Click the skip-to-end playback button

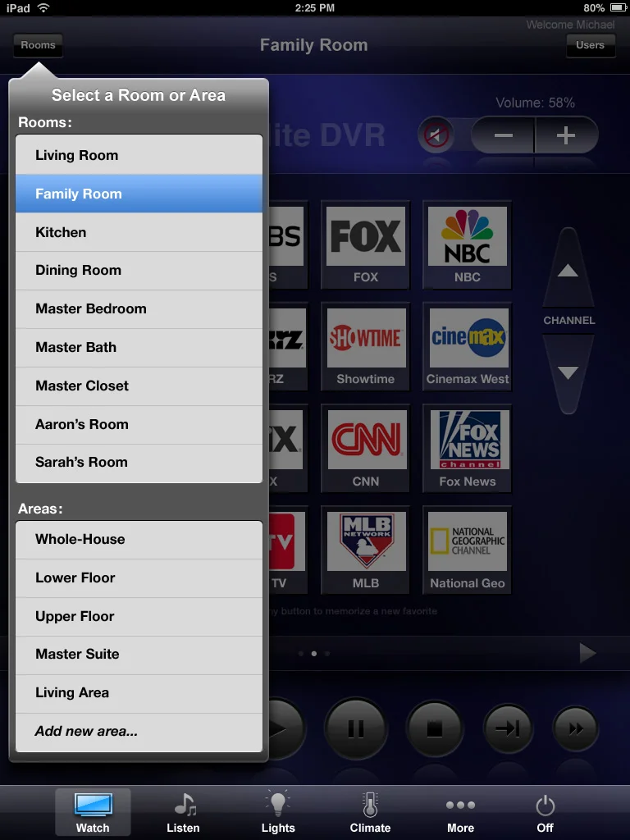[x=507, y=728]
